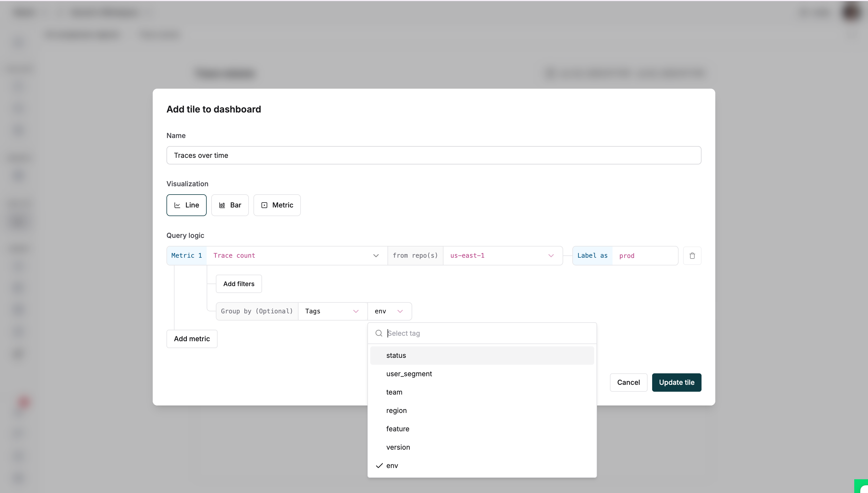The image size is (868, 493).
Task: Switch visualization to Metric
Action: click(x=277, y=205)
